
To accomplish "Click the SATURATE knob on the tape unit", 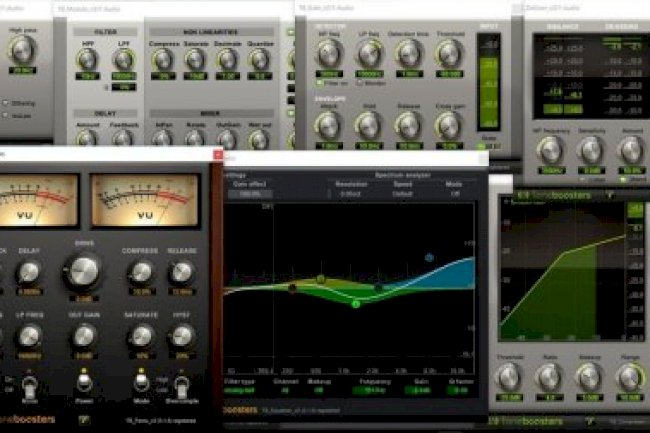I will 141,336.
